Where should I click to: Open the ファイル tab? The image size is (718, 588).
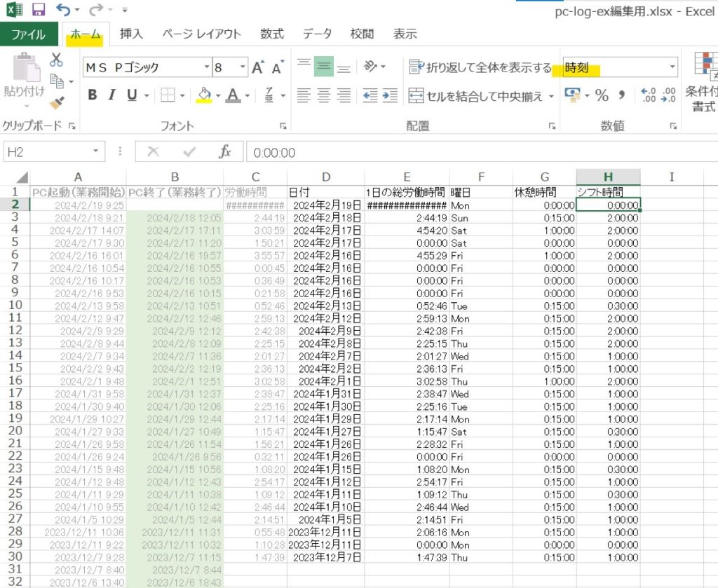click(x=29, y=34)
